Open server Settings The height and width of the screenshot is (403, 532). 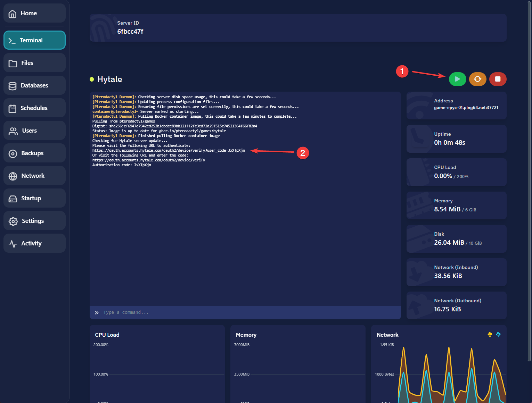[34, 221]
